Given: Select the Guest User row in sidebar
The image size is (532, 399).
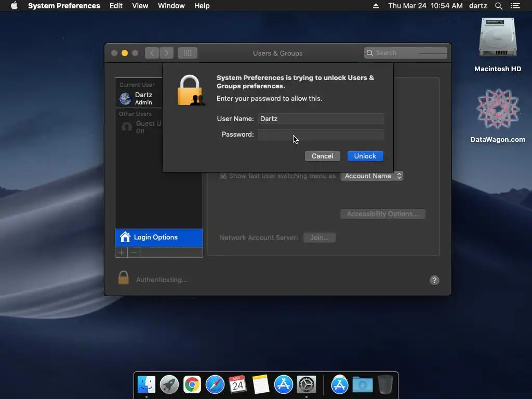Looking at the screenshot, I should click(140, 127).
